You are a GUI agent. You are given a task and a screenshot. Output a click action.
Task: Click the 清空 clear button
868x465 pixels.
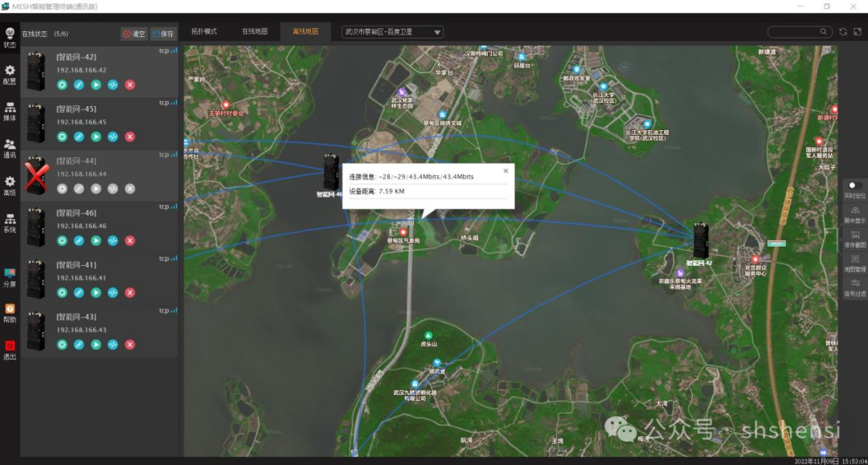coord(134,34)
